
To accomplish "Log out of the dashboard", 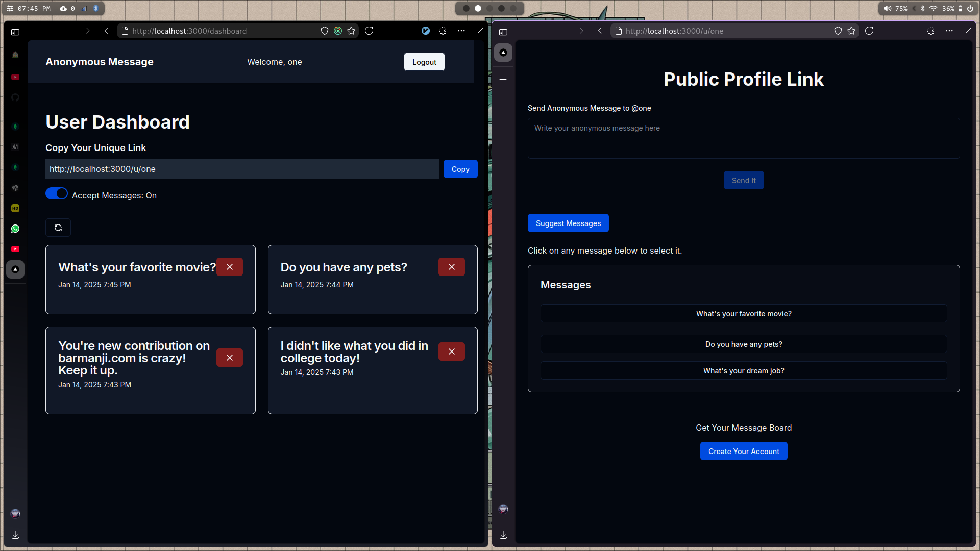I will pyautogui.click(x=424, y=62).
